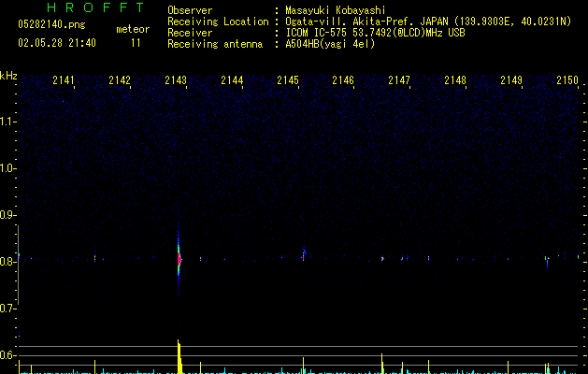Click the 1.1 frequency axis label
The height and width of the screenshot is (374, 588).
click(7, 122)
